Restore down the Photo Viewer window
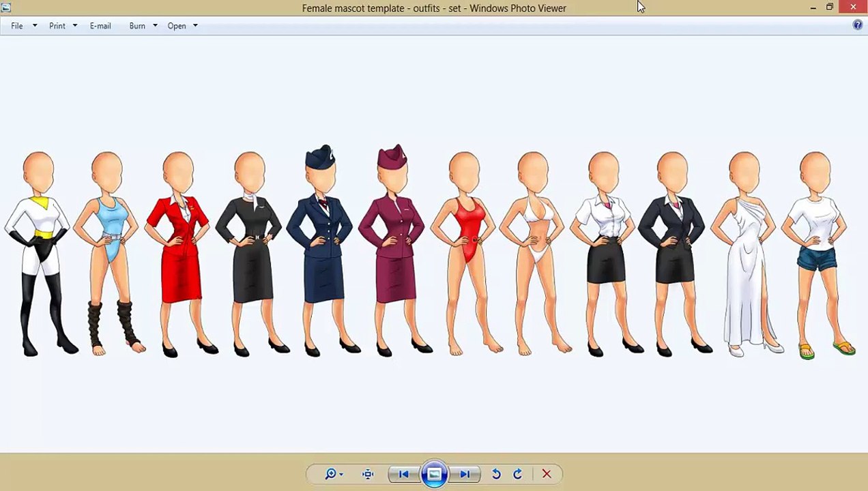 coord(830,8)
